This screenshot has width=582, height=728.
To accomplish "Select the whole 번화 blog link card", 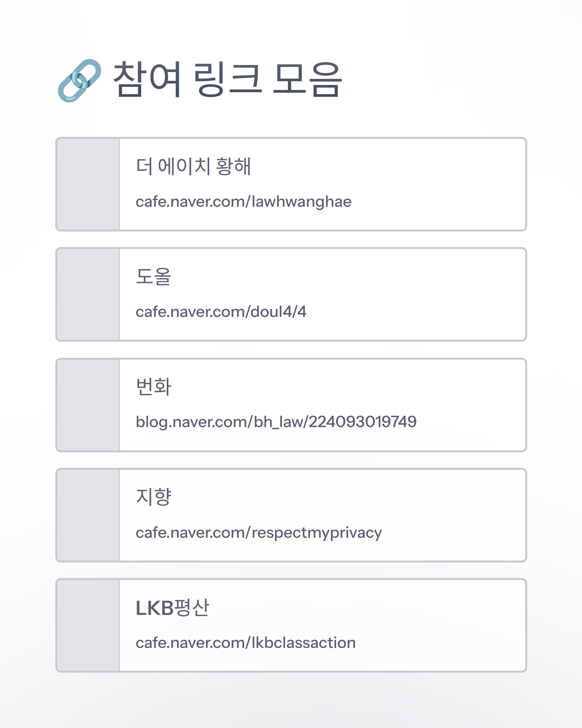I will (291, 405).
